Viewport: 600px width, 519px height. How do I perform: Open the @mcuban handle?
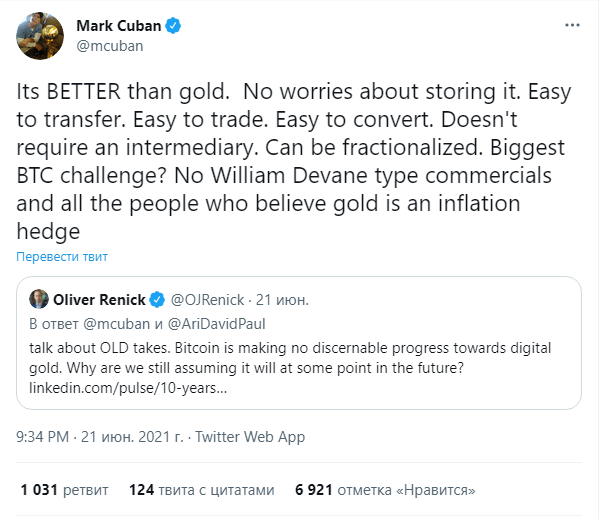coord(110,46)
